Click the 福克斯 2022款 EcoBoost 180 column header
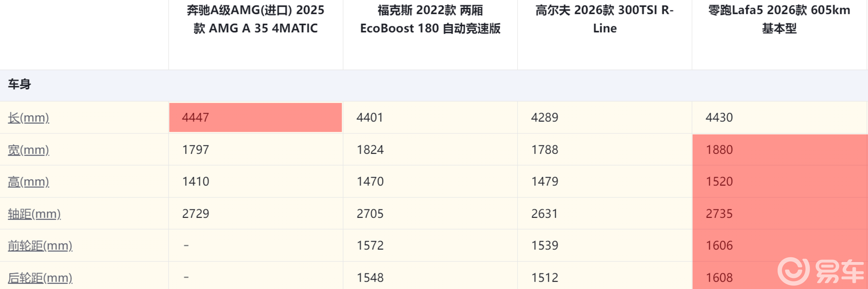The height and width of the screenshot is (289, 868). coord(430,19)
